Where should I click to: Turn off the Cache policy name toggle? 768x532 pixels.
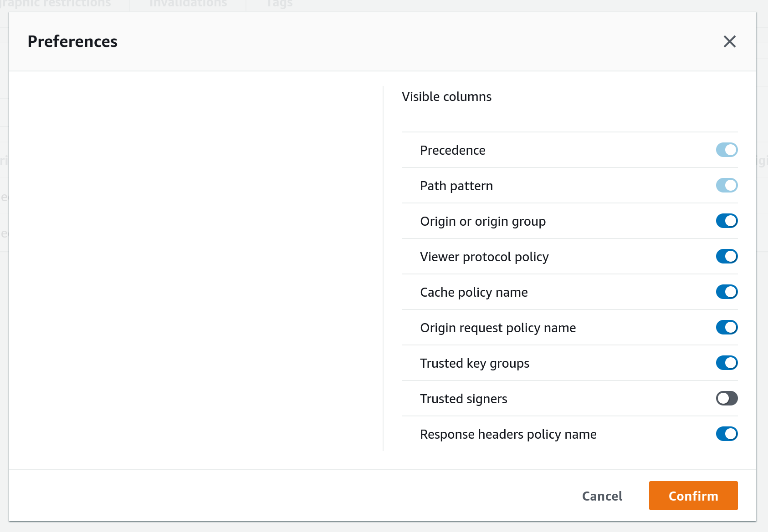pos(727,292)
